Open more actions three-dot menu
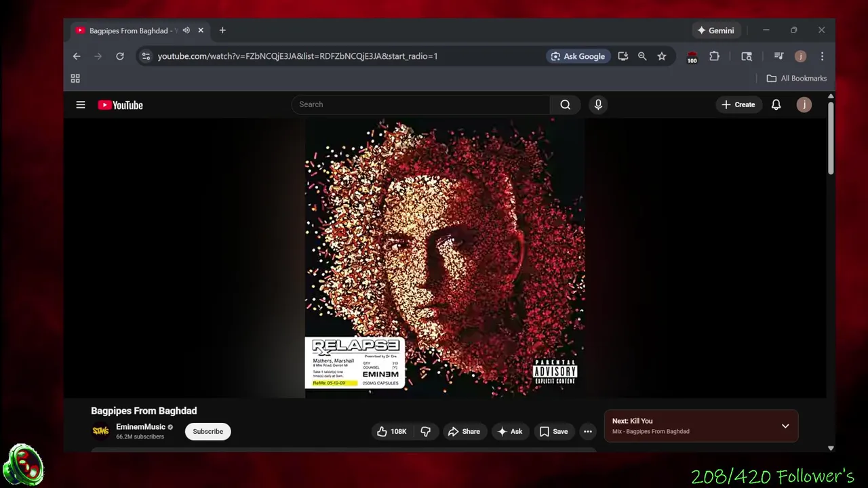The image size is (868, 488). 588,431
